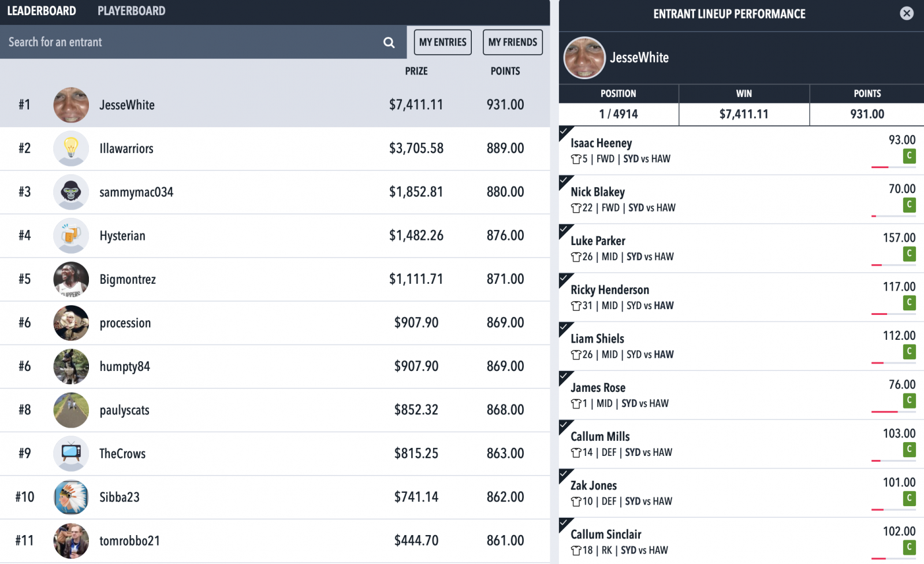
Task: Click Isaac Heeney's green C badge
Action: (910, 156)
